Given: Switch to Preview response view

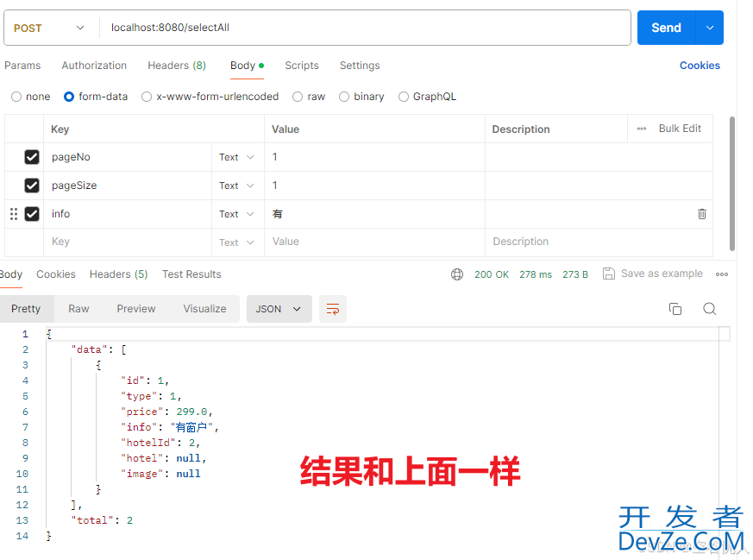Looking at the screenshot, I should pos(136,309).
